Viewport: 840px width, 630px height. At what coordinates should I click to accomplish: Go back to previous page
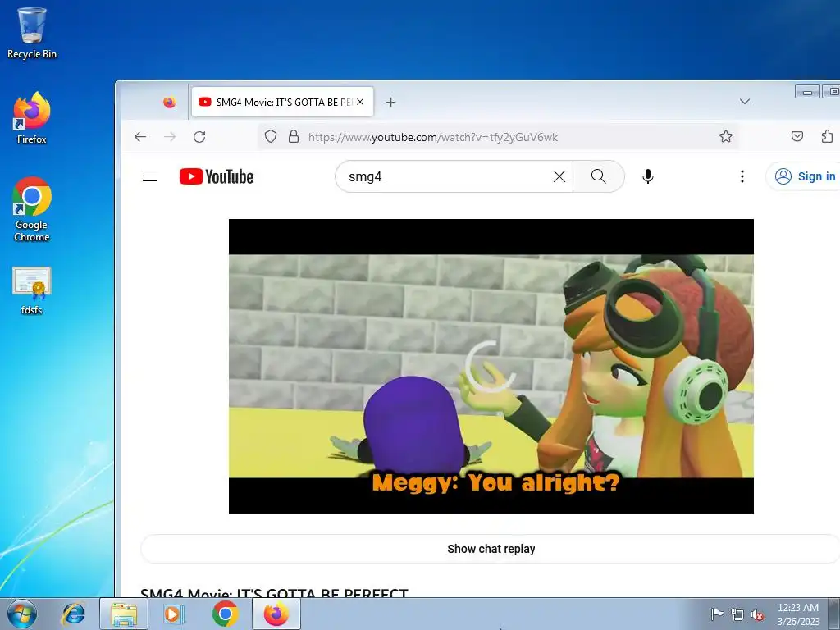pyautogui.click(x=140, y=137)
